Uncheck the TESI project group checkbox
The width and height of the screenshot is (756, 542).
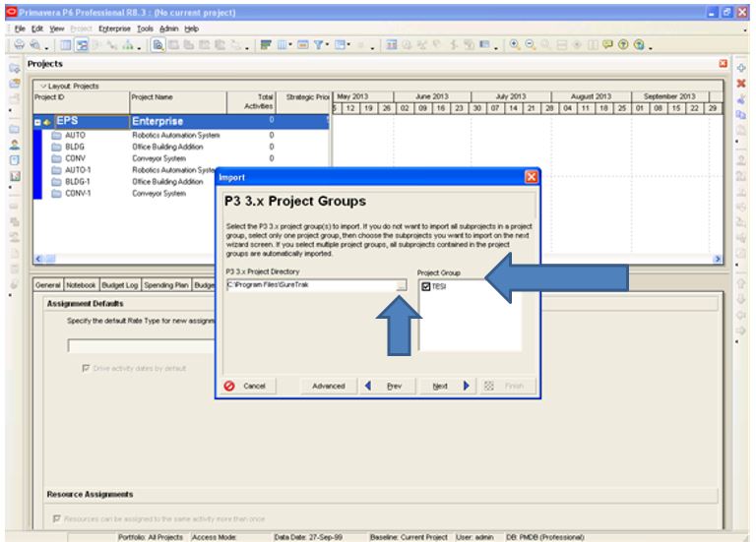pyautogui.click(x=425, y=286)
